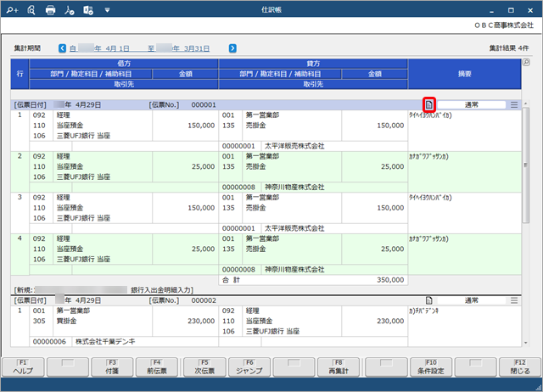Open the slip document icon for 伝票No. 000002
The height and width of the screenshot is (392, 543).
pyautogui.click(x=429, y=300)
